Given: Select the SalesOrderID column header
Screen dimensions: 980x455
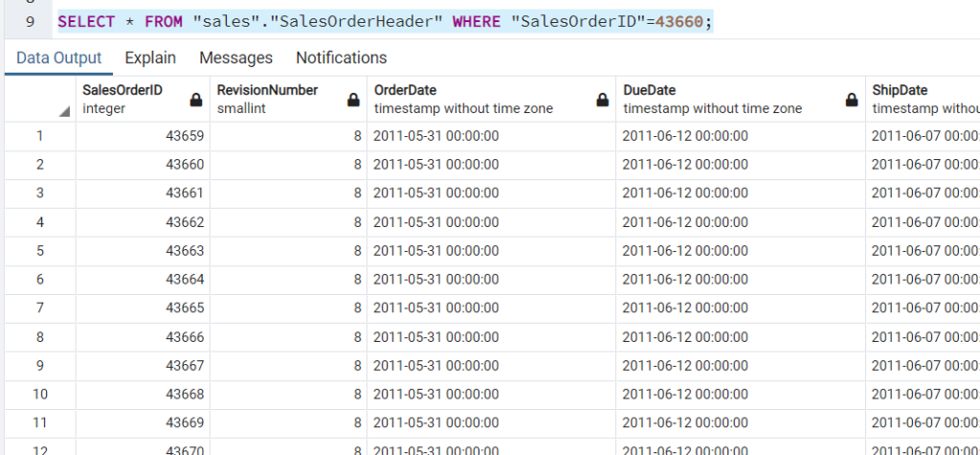Looking at the screenshot, I should [x=144, y=99].
